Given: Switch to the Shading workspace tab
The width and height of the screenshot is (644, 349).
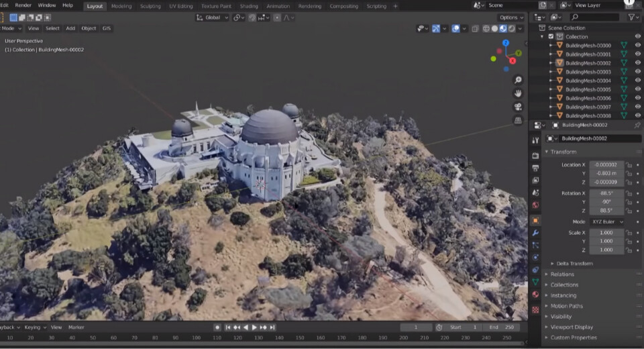Looking at the screenshot, I should coord(249,6).
